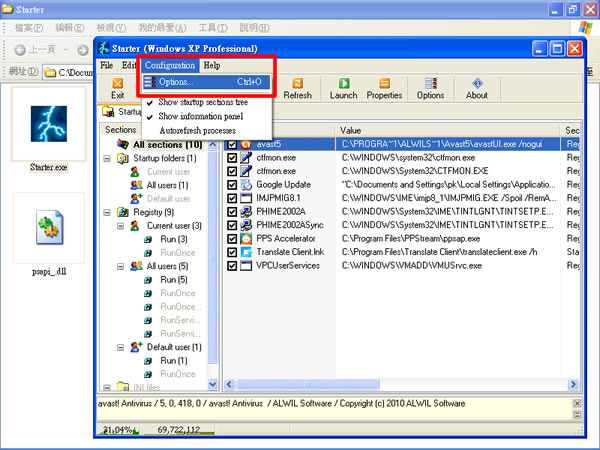Uncheck the CTFMON.EXE System32 entry checkbox
The width and height of the screenshot is (600, 450).
click(232, 171)
